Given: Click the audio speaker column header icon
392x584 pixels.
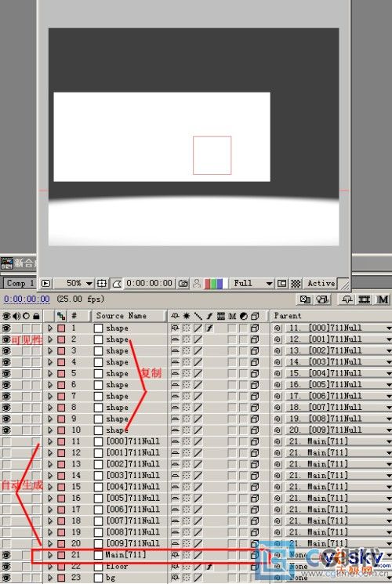Looking at the screenshot, I should (x=16, y=316).
